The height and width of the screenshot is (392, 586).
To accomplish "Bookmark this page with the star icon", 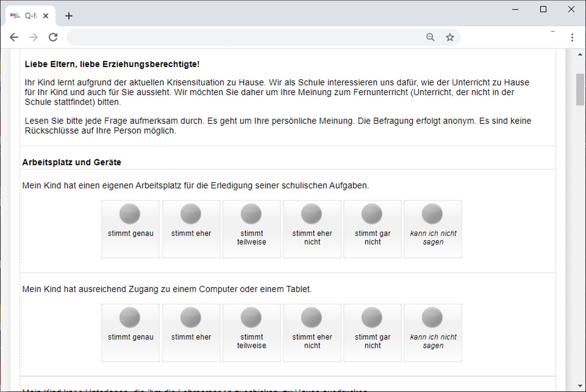I will point(450,37).
